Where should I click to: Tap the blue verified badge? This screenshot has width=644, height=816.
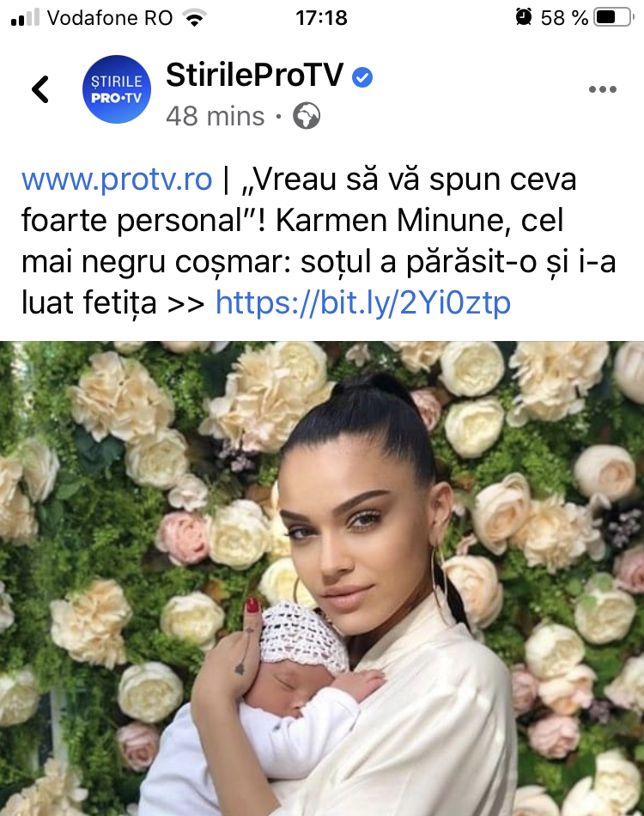362,77
